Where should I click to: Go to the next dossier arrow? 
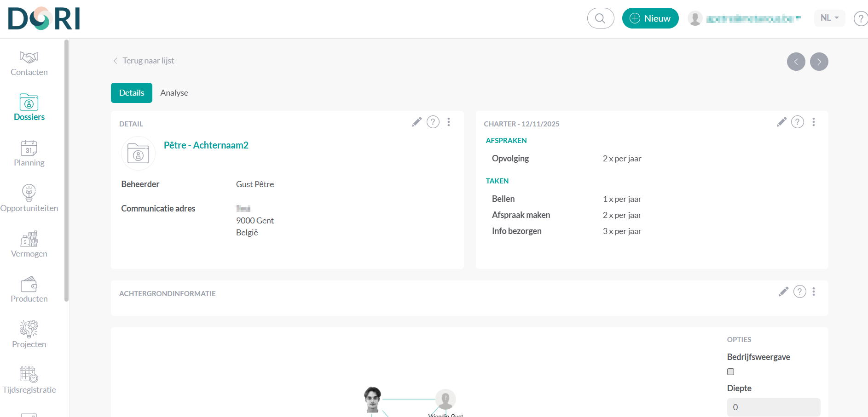tap(819, 62)
